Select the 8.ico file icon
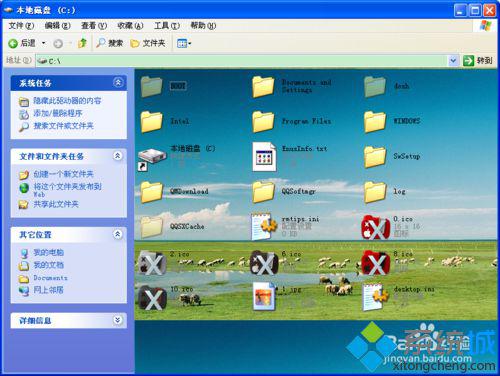Viewport: 500px width, 376px height. 376,263
